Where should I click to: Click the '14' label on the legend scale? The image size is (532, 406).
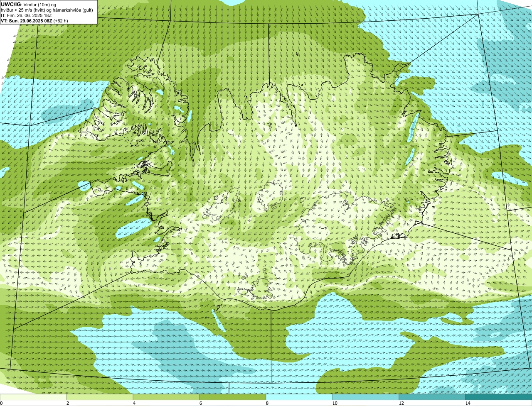coord(468,403)
